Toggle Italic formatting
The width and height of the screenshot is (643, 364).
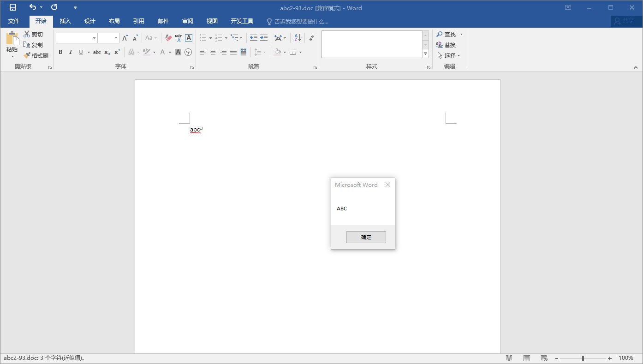71,53
